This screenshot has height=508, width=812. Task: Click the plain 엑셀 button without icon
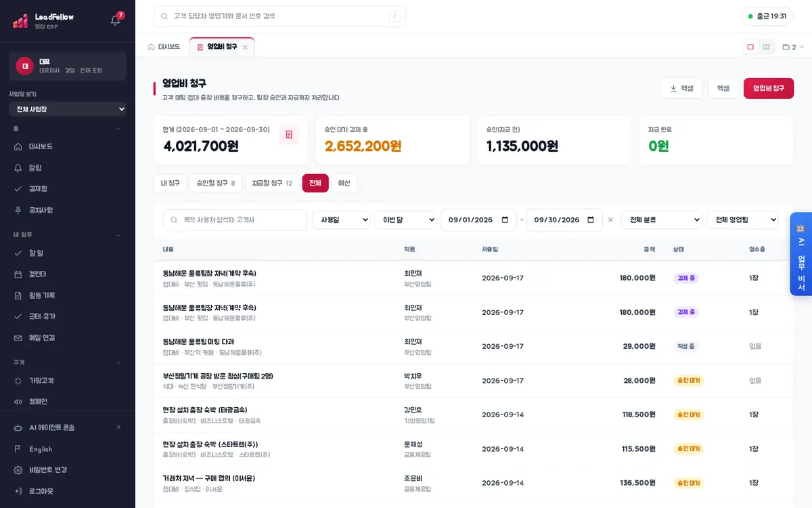click(x=723, y=88)
